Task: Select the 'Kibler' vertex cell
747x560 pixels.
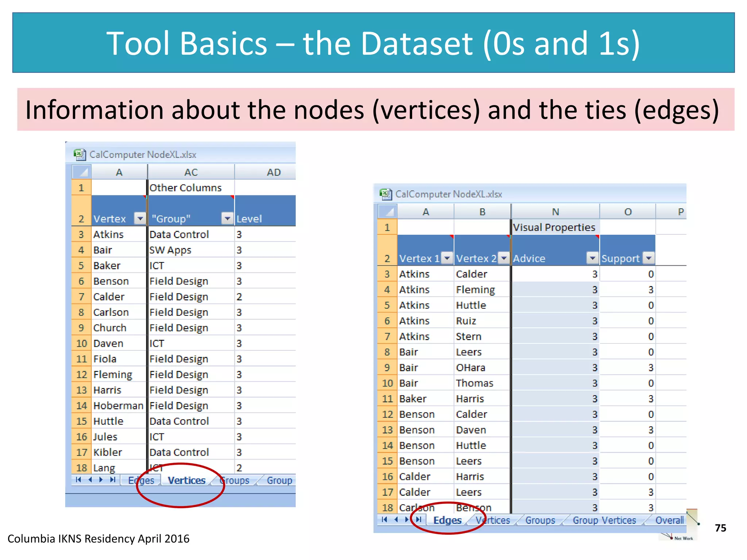Action: click(x=119, y=452)
